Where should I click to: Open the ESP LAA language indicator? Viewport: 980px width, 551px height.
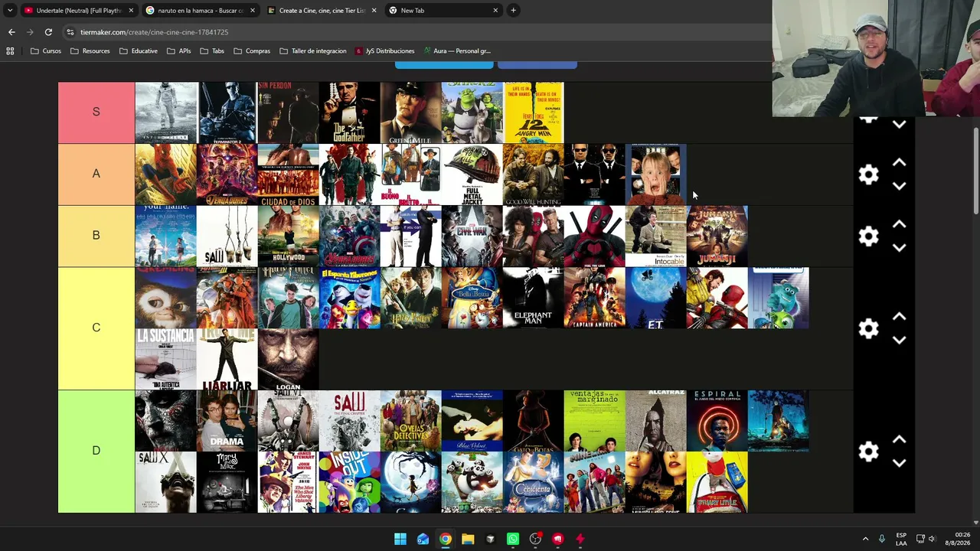(901, 539)
